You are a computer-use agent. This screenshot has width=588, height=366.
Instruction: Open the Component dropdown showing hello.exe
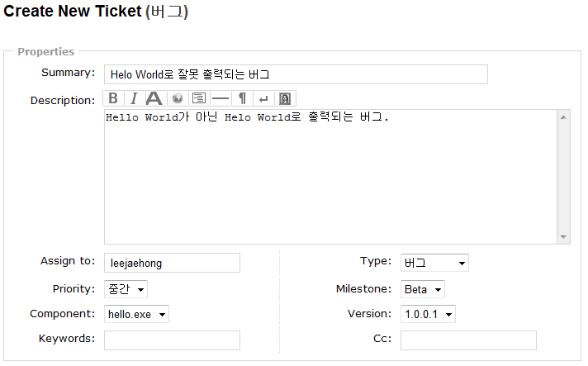point(136,315)
